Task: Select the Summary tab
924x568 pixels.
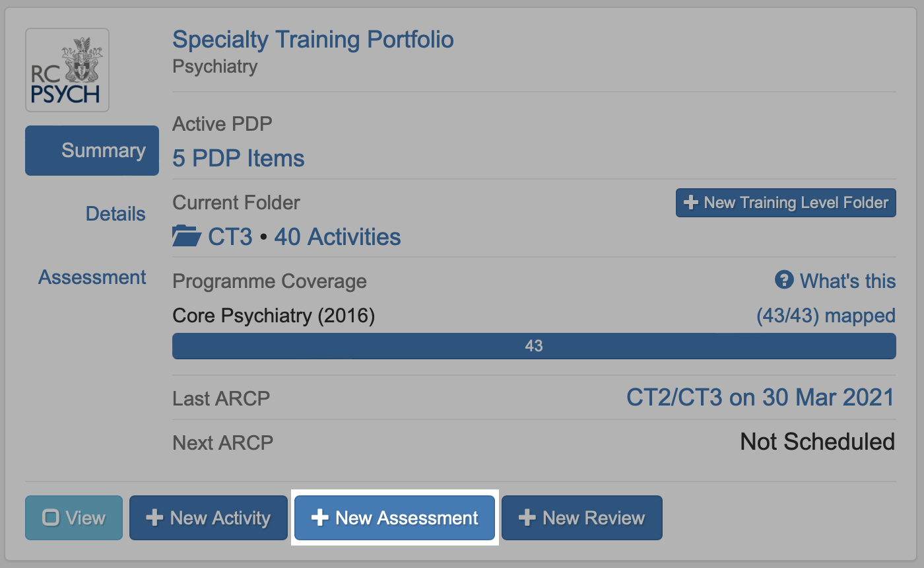Action: [x=92, y=151]
